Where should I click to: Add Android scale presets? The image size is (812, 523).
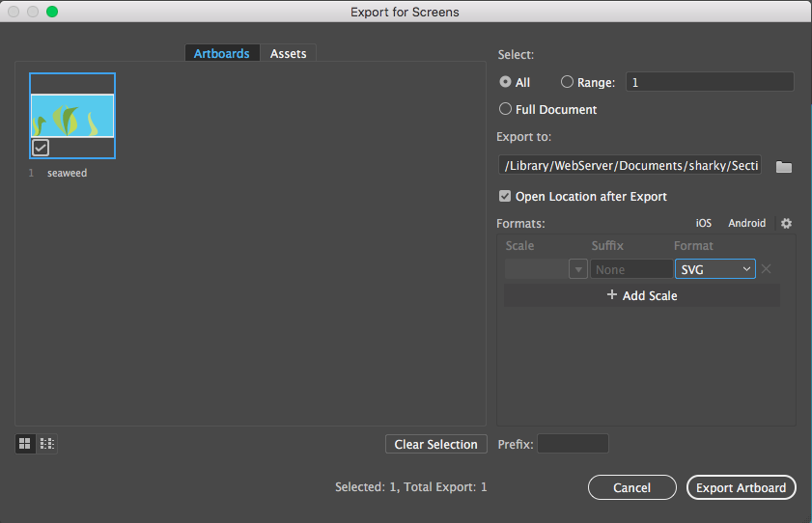click(x=746, y=223)
